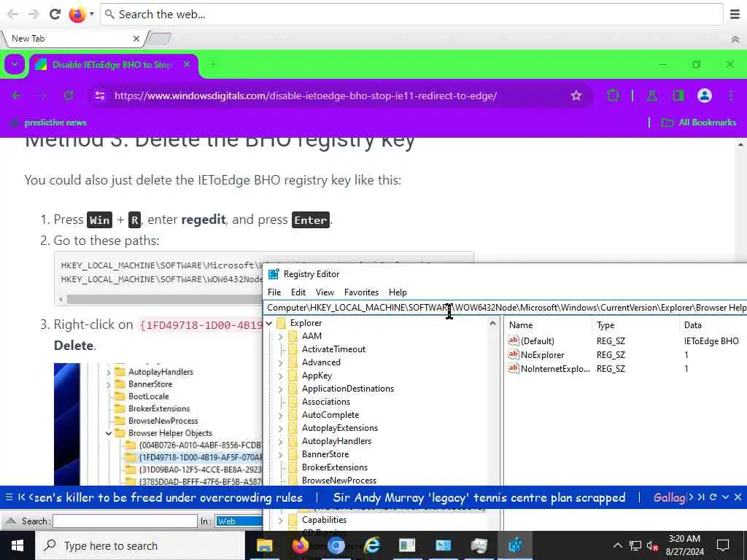Open the Extensions puzzle icon

pos(613,96)
